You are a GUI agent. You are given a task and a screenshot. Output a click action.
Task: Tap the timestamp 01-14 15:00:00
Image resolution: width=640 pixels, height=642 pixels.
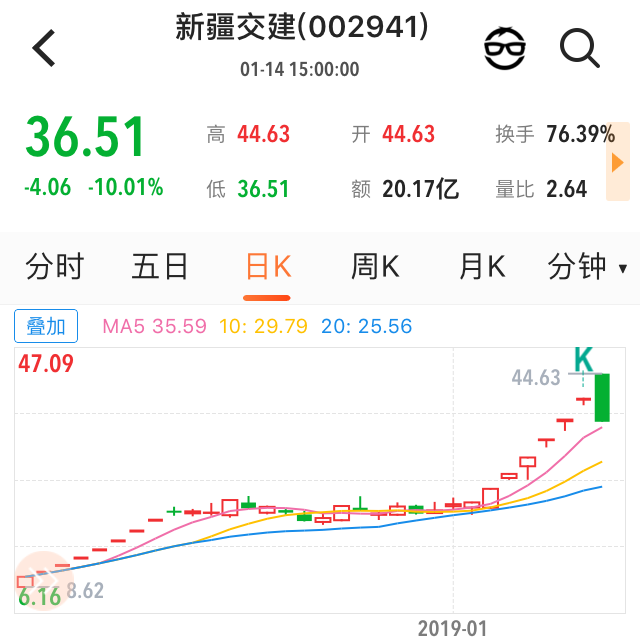pyautogui.click(x=300, y=69)
